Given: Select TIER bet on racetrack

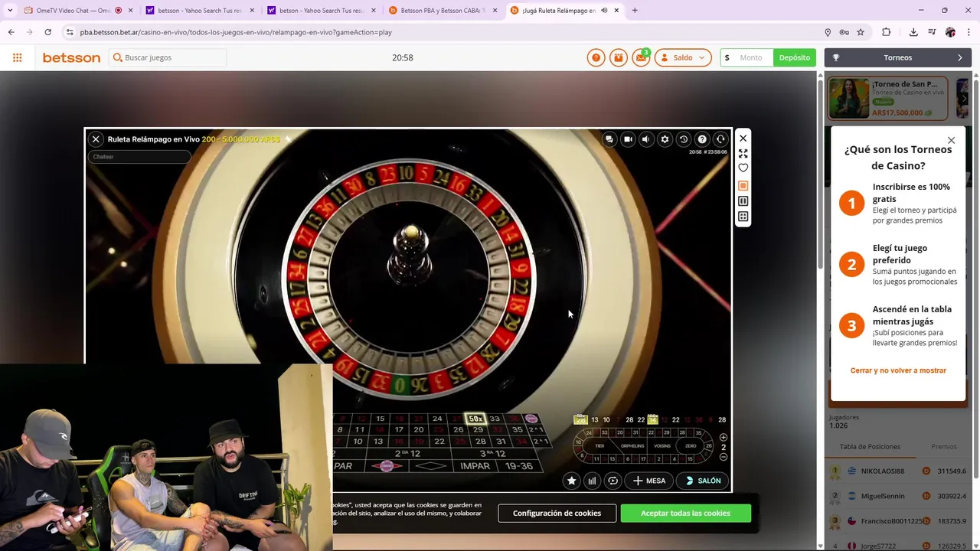Looking at the screenshot, I should click(599, 446).
